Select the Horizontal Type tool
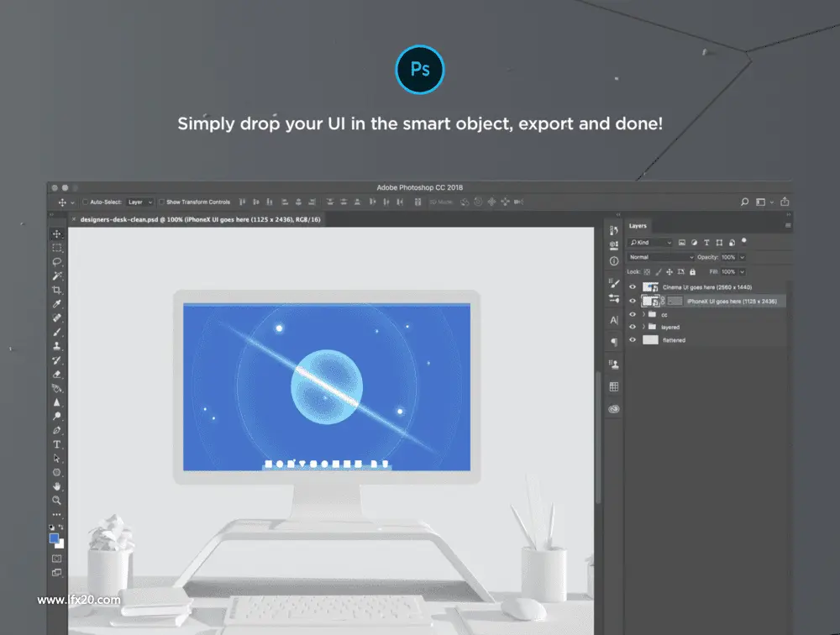840x635 pixels. point(56,444)
